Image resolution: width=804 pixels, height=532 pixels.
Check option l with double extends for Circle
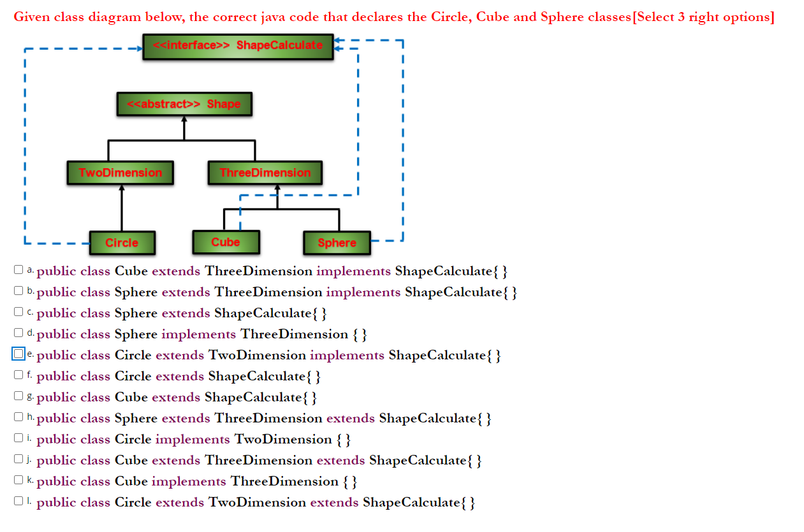click(x=18, y=501)
